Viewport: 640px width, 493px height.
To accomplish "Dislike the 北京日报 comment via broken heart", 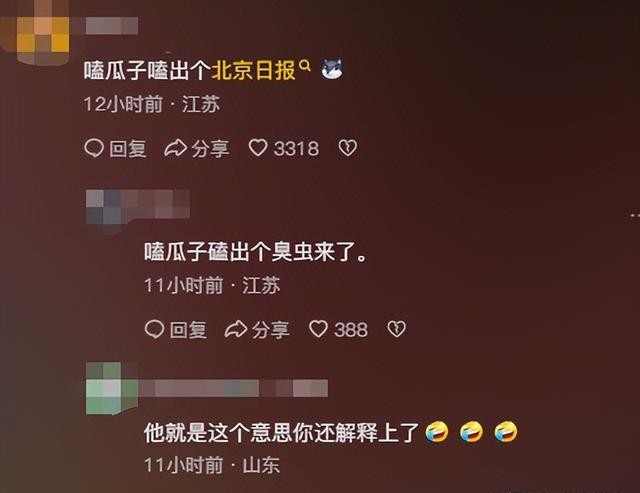I will [348, 148].
